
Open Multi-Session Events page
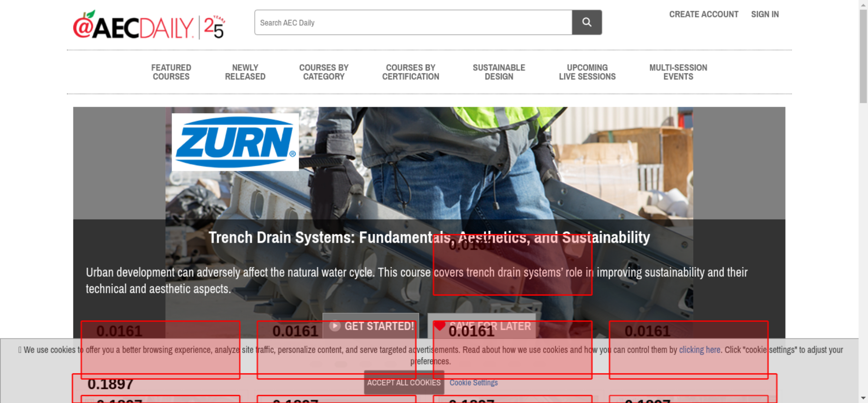click(x=678, y=72)
